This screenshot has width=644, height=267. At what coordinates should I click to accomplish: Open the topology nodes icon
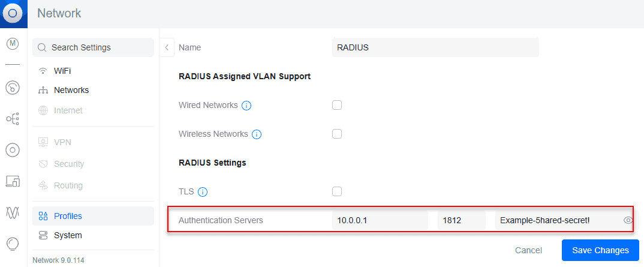13,119
